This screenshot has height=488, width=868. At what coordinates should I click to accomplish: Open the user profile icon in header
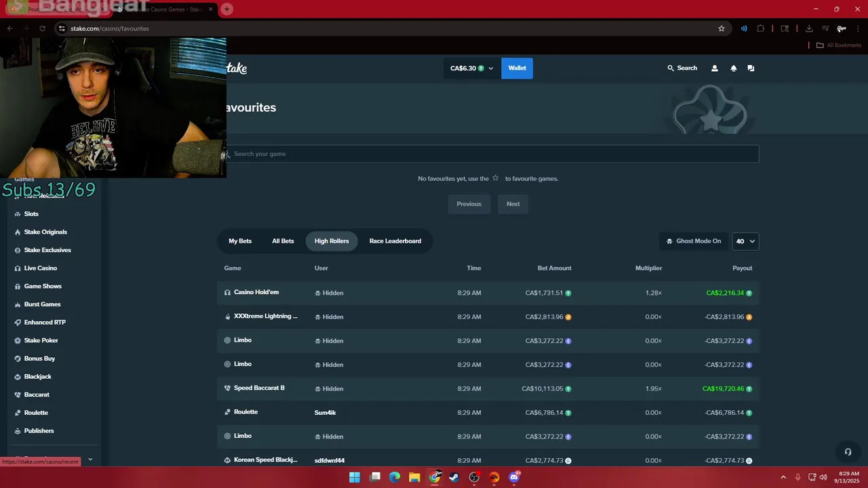tap(714, 68)
